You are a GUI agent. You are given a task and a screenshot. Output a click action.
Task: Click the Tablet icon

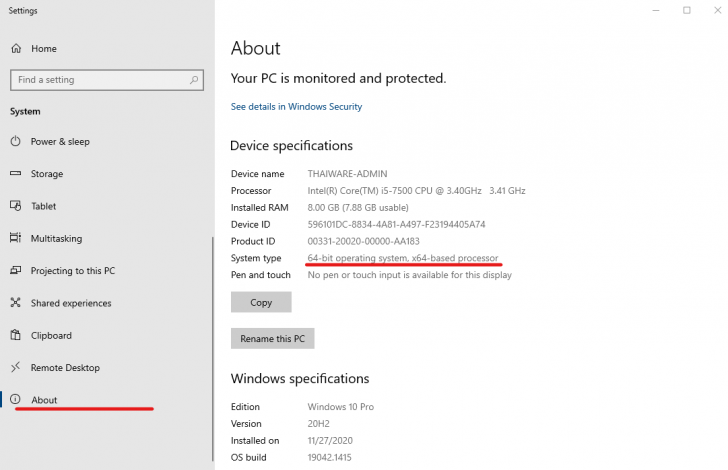coord(16,206)
